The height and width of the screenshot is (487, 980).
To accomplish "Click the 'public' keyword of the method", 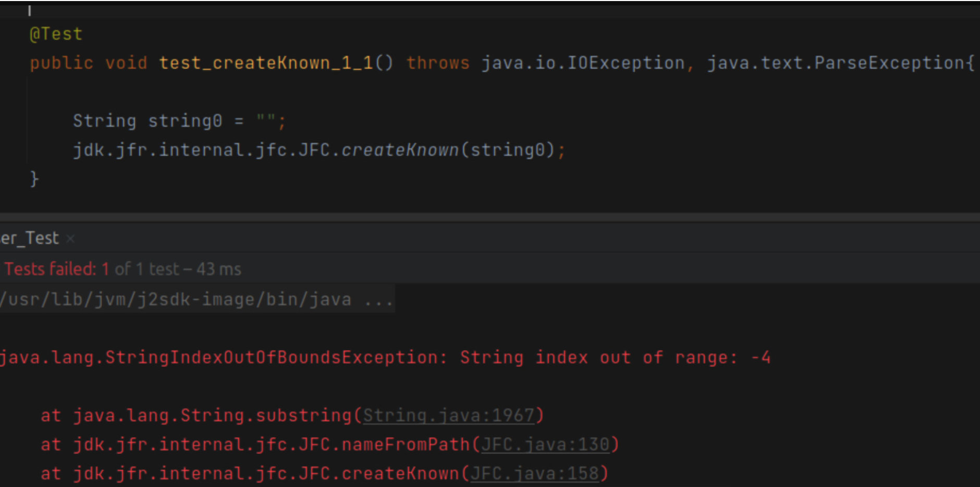I will pyautogui.click(x=62, y=63).
